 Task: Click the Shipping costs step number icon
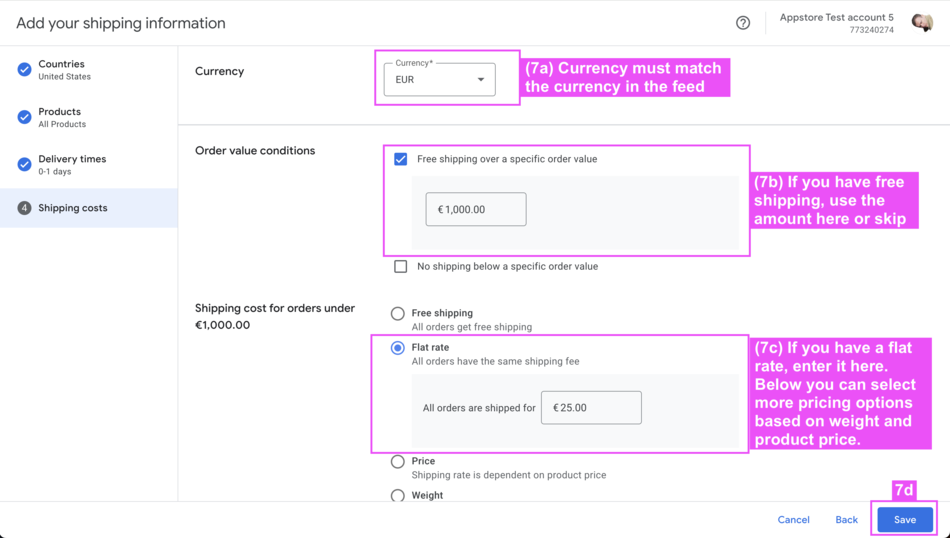pos(24,208)
